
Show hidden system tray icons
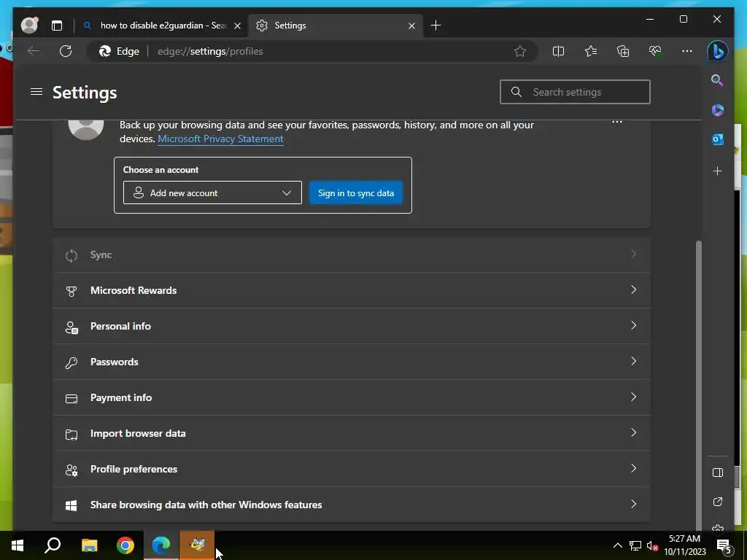[617, 545]
